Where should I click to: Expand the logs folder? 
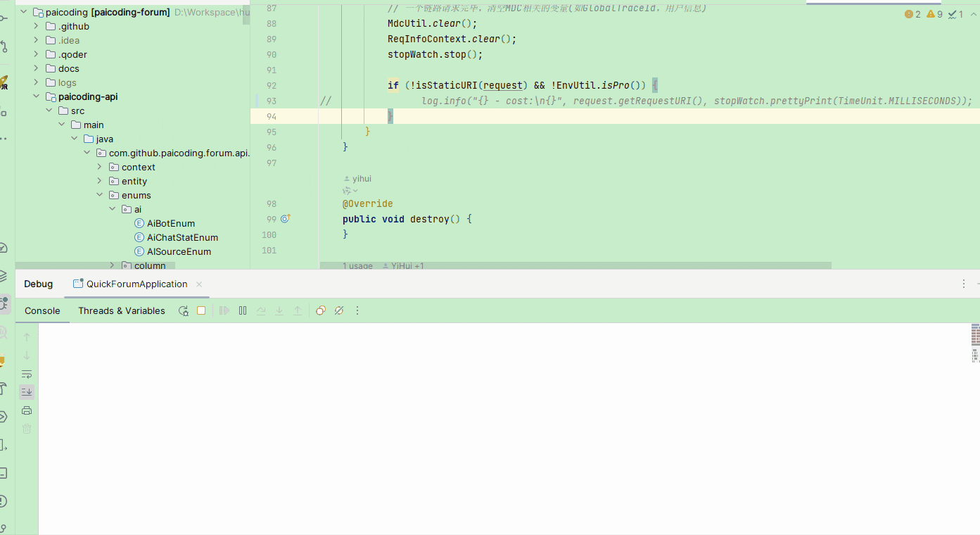[36, 82]
